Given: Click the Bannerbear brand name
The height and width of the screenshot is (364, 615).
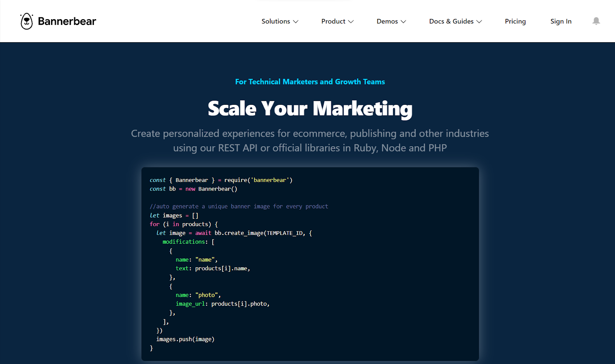Looking at the screenshot, I should [x=67, y=22].
